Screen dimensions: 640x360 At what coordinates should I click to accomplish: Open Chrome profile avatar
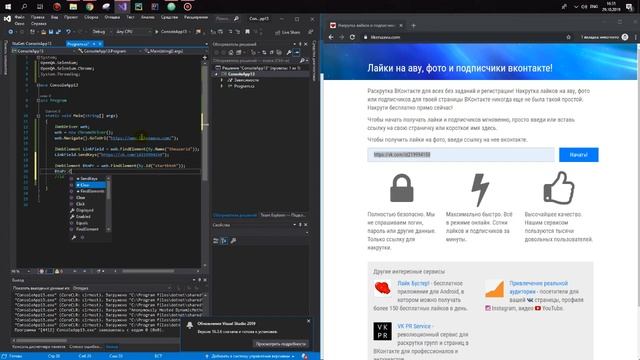(625, 37)
